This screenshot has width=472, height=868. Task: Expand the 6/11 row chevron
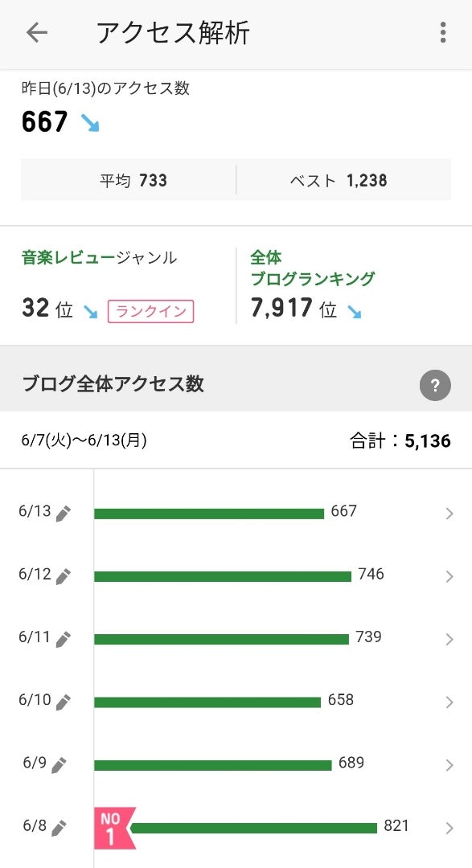(449, 640)
